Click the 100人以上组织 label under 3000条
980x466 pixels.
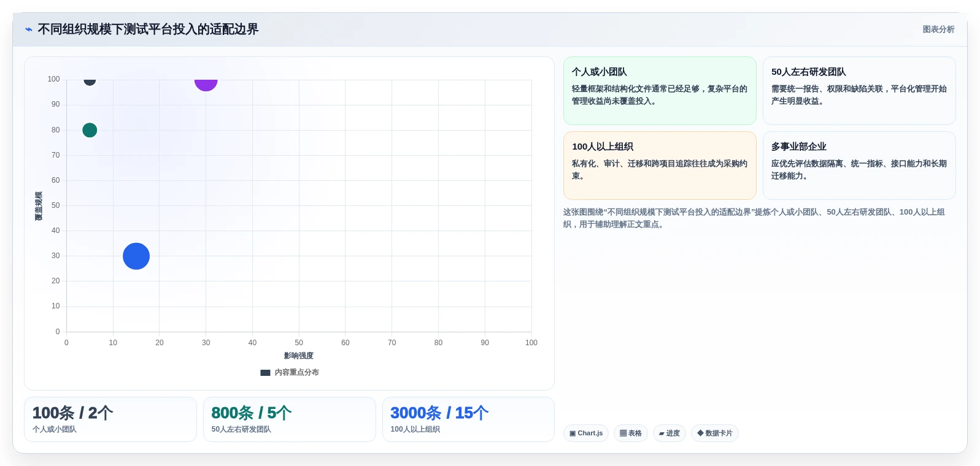pyautogui.click(x=415, y=429)
